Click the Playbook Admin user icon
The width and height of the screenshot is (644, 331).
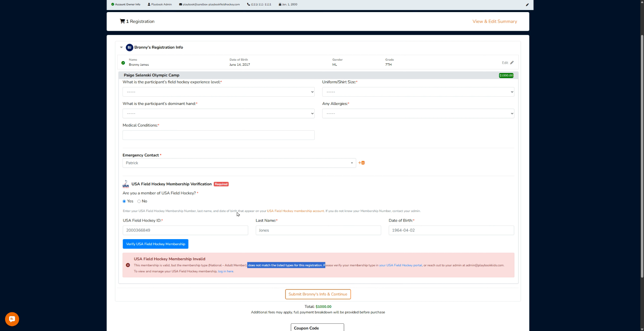pos(149,4)
